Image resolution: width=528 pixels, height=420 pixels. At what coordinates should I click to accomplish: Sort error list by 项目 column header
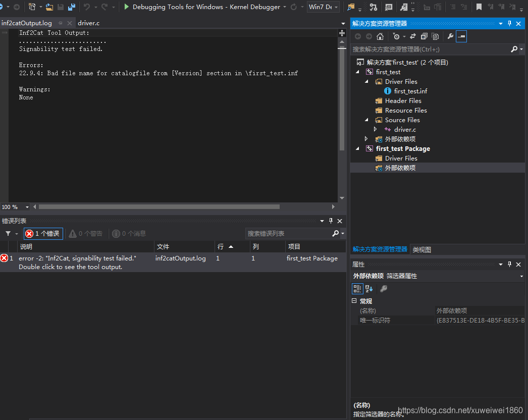click(x=315, y=246)
